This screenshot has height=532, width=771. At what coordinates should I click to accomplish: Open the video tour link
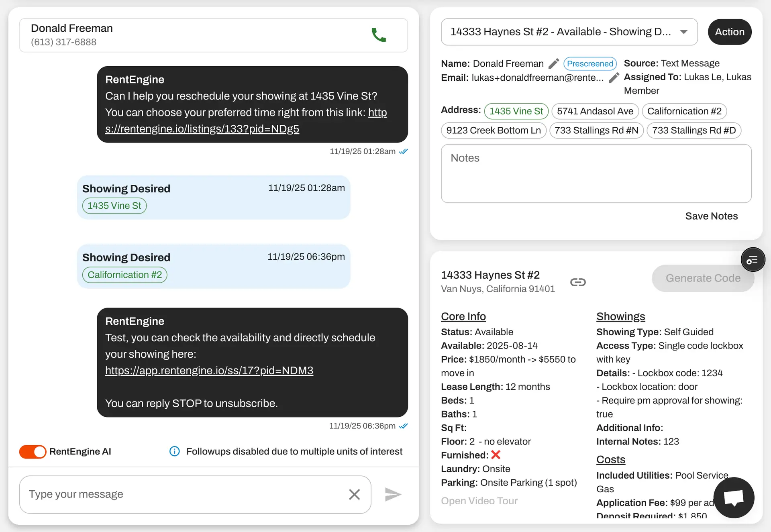click(x=479, y=501)
